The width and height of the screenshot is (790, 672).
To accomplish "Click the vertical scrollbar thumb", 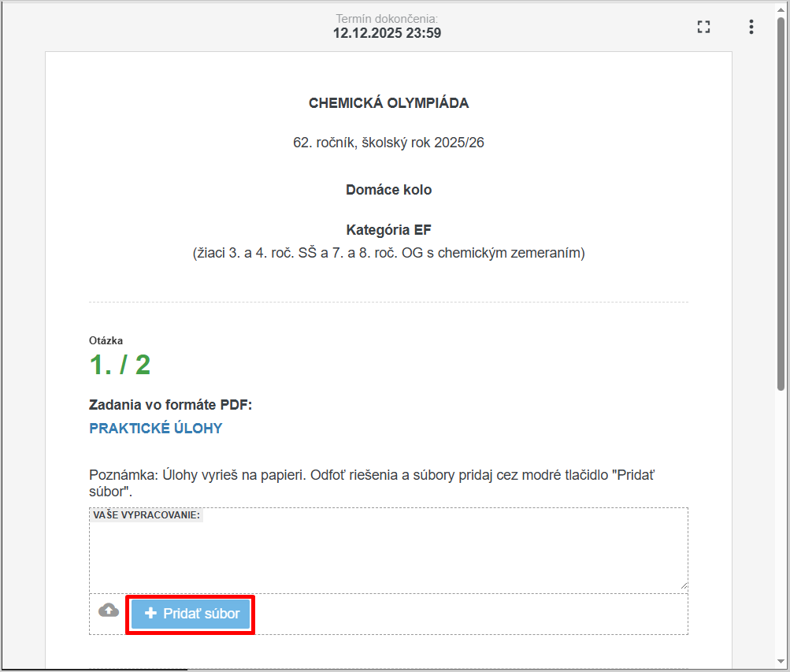I will (x=781, y=205).
